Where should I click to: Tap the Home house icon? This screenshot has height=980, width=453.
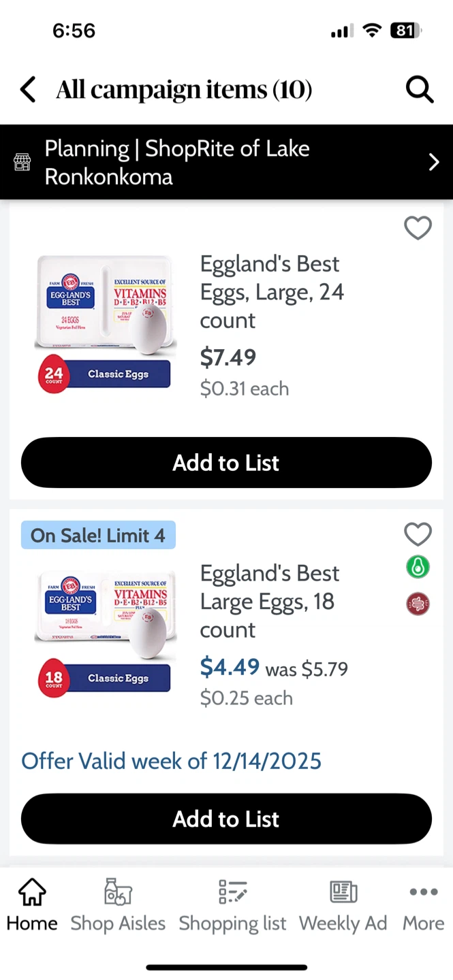coord(32,892)
